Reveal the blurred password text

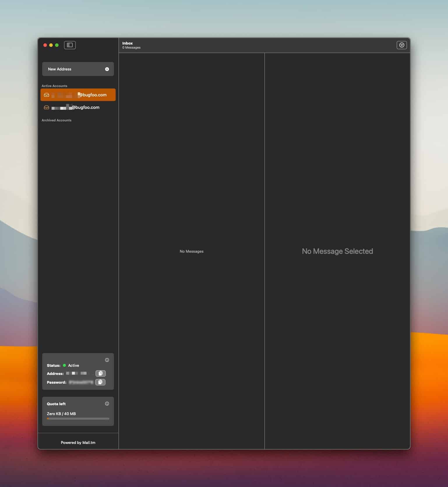pos(81,382)
